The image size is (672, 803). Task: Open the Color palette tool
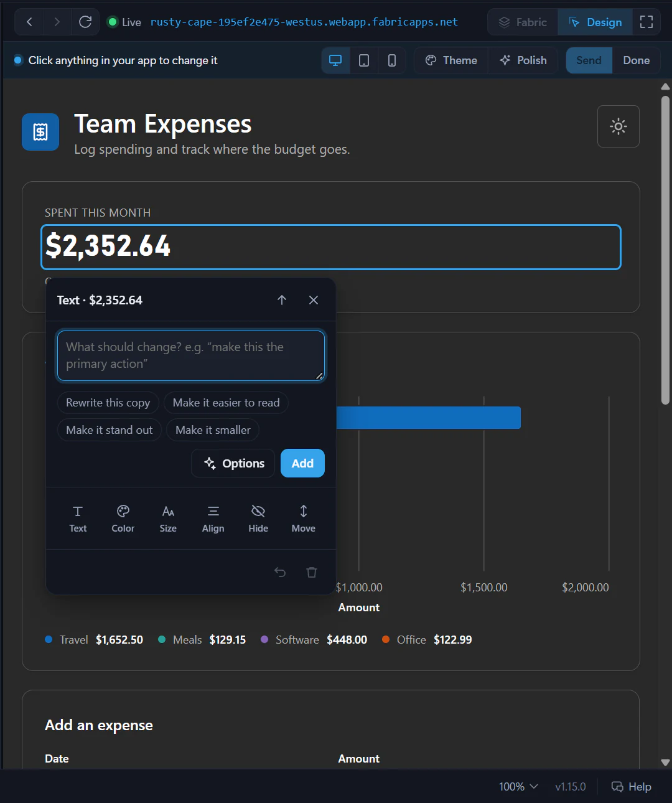point(123,519)
